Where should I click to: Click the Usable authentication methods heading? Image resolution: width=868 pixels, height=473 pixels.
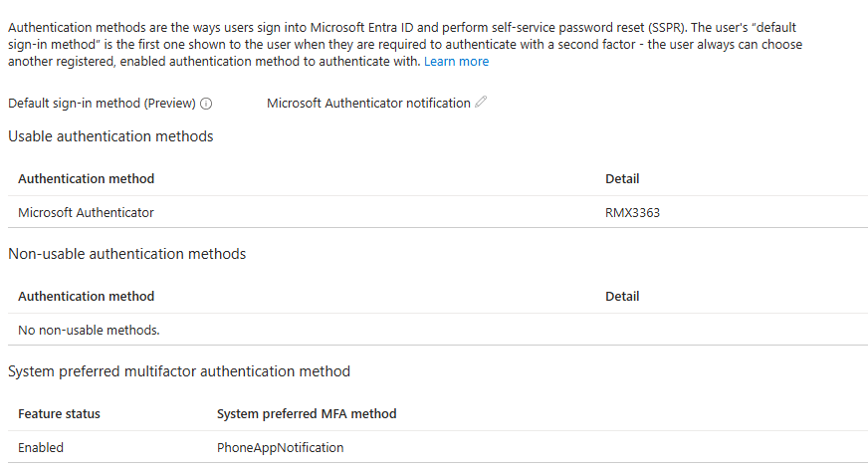point(110,136)
